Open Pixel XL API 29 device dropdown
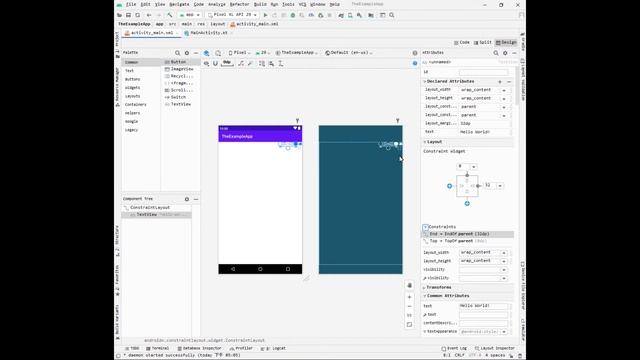 point(233,15)
